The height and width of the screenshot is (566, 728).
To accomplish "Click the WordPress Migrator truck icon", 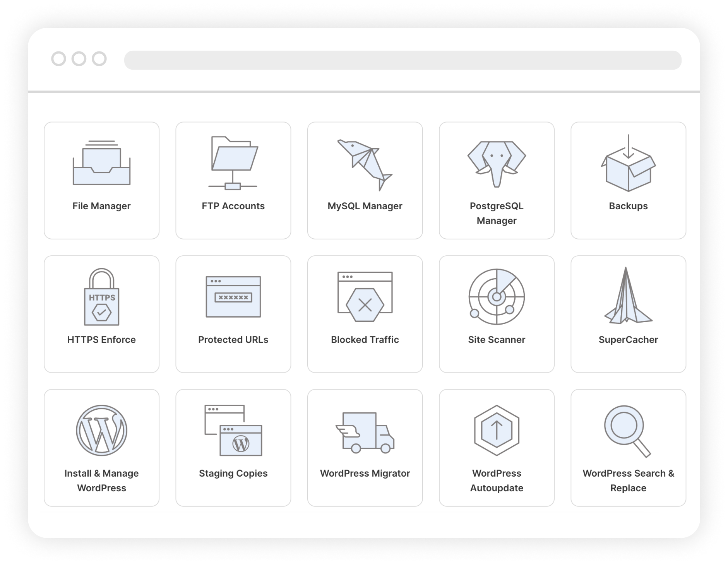I will [365, 433].
